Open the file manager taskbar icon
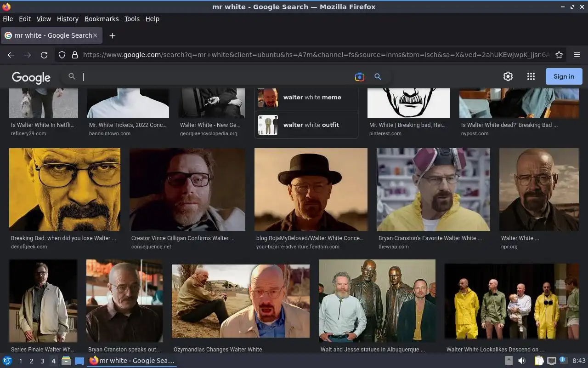The width and height of the screenshot is (588, 368). pos(66,361)
